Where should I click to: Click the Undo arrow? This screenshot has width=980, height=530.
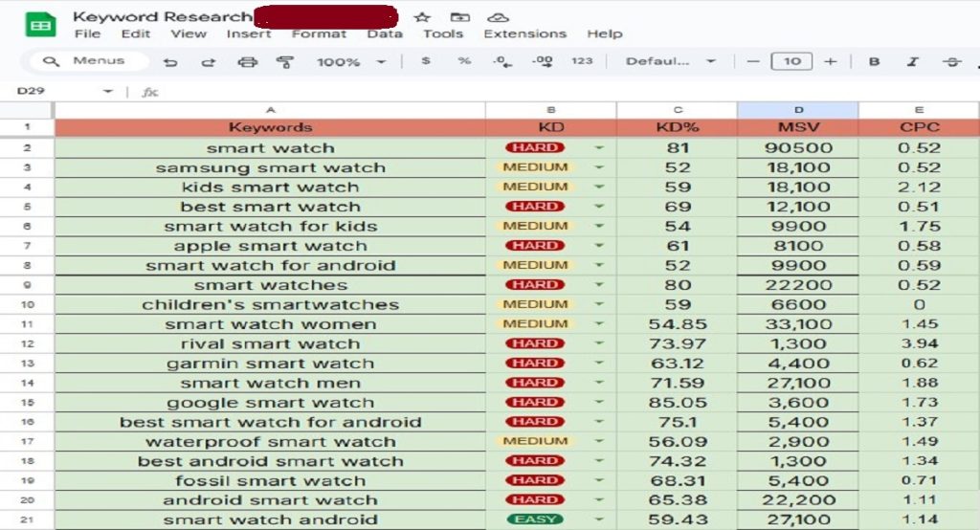tap(170, 62)
